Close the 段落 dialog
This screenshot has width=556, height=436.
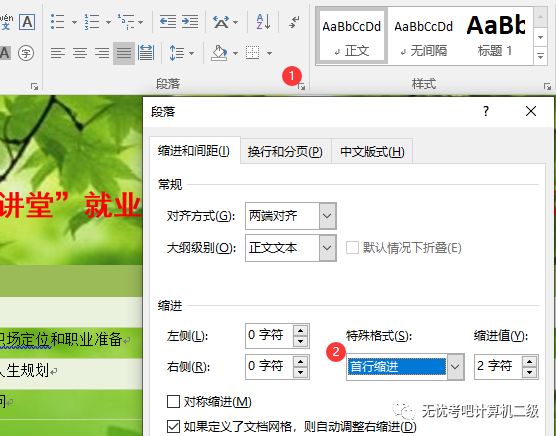tap(531, 111)
